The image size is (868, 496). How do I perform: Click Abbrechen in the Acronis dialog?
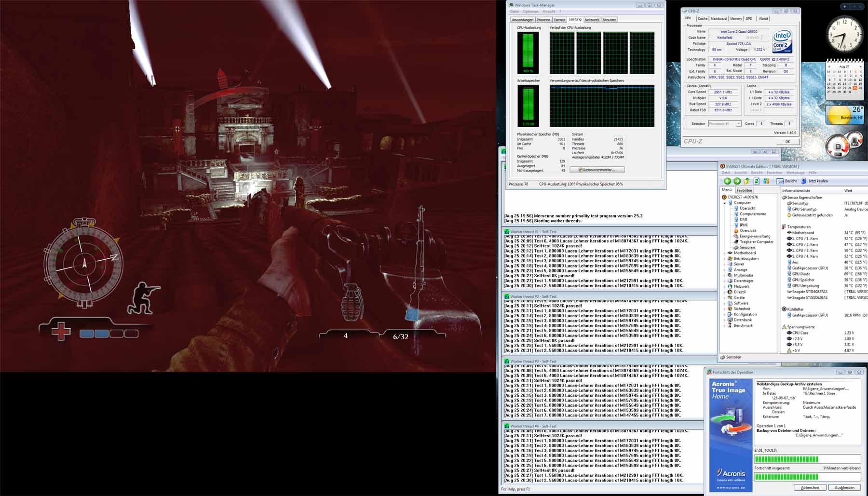810,487
